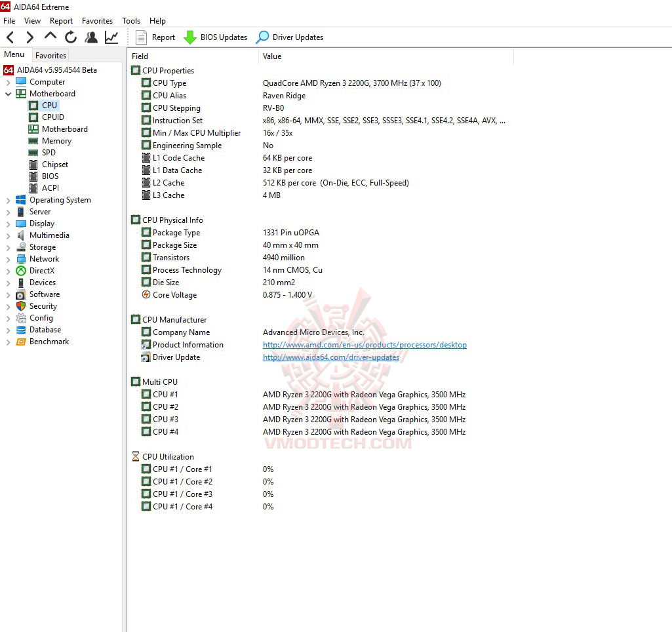Viewport: 672px width, 632px height.
Task: Open ACPI page in sidebar
Action: (50, 188)
